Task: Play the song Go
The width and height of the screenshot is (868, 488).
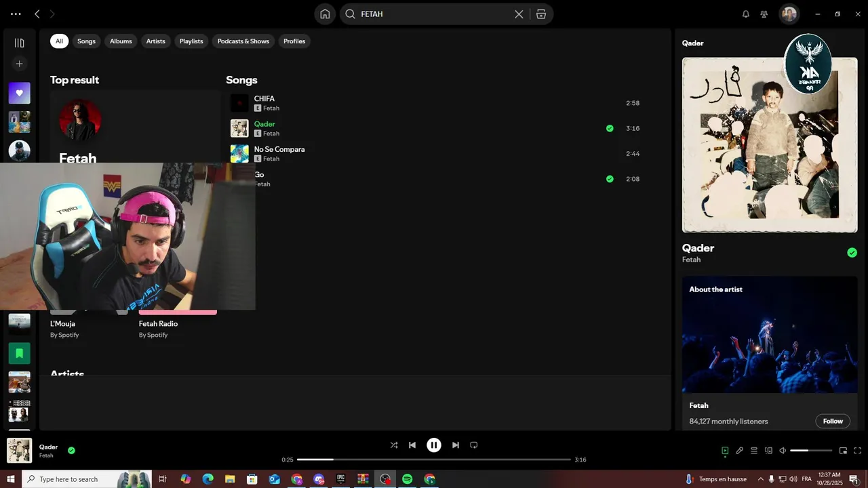Action: [259, 175]
